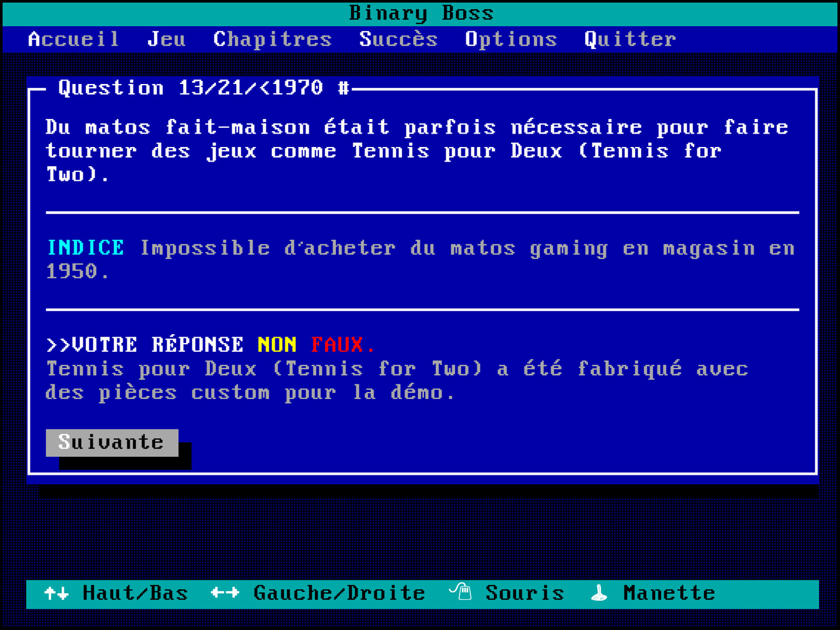Click the up/down arrows icon
This screenshot has height=630, width=840.
tap(57, 593)
